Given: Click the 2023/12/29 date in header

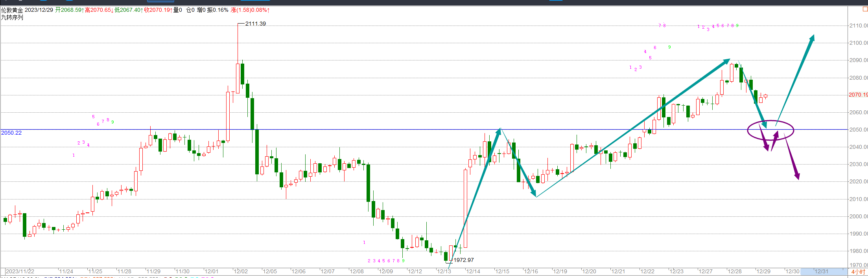Looking at the screenshot, I should (x=39, y=10).
